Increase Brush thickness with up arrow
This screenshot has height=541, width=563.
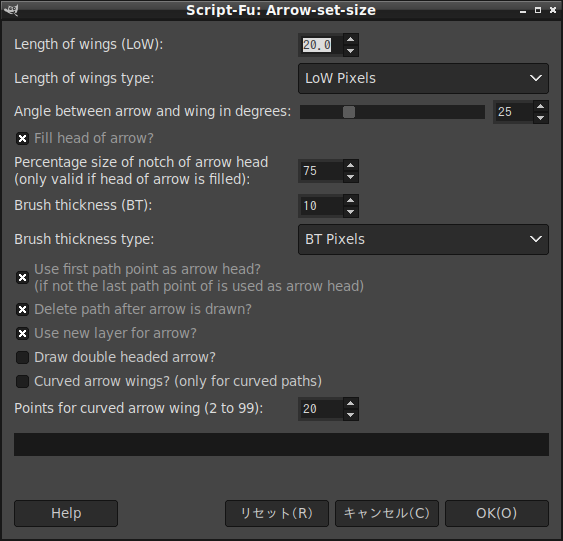(x=350, y=200)
